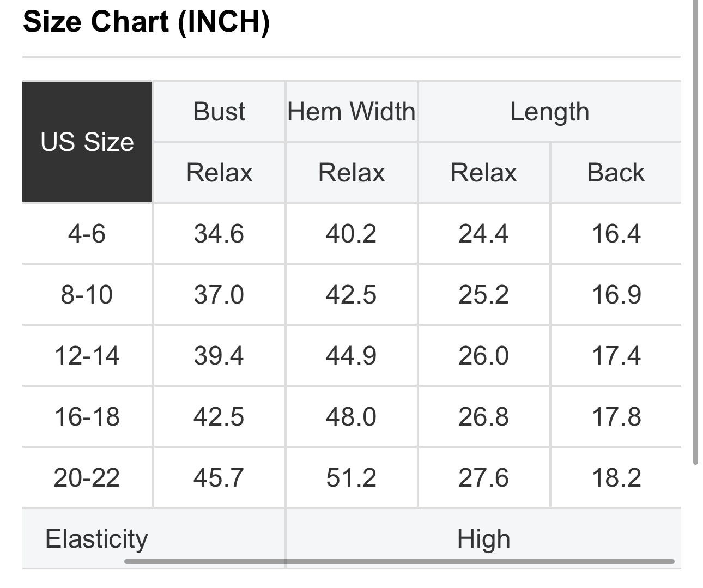Screen dimensions: 703x588
Task: Click the Hem Width column header
Action: (x=351, y=112)
